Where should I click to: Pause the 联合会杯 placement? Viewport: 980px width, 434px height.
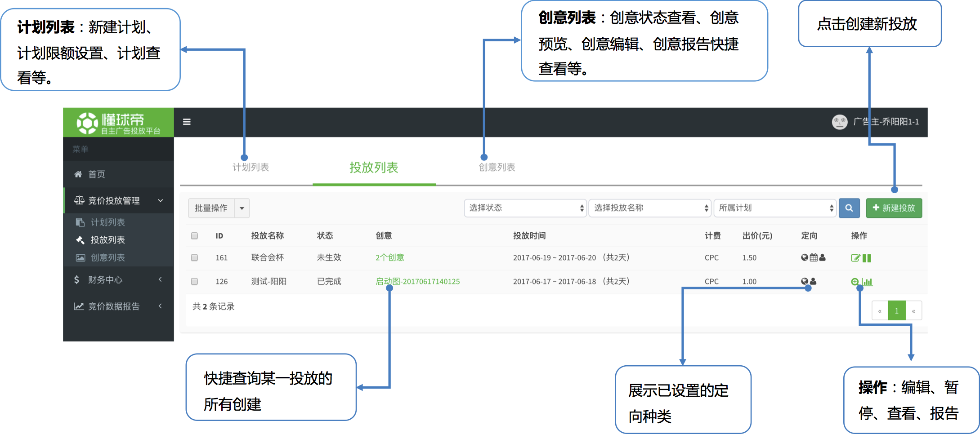pos(867,258)
